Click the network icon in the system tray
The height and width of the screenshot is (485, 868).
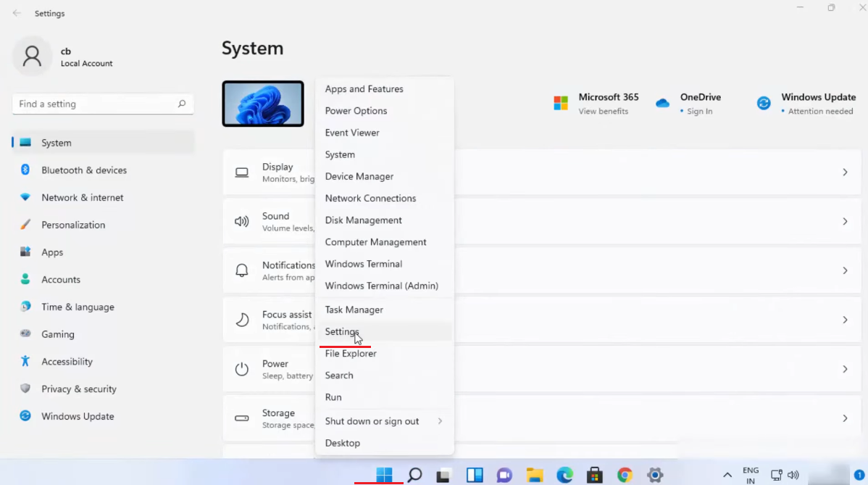click(x=776, y=475)
